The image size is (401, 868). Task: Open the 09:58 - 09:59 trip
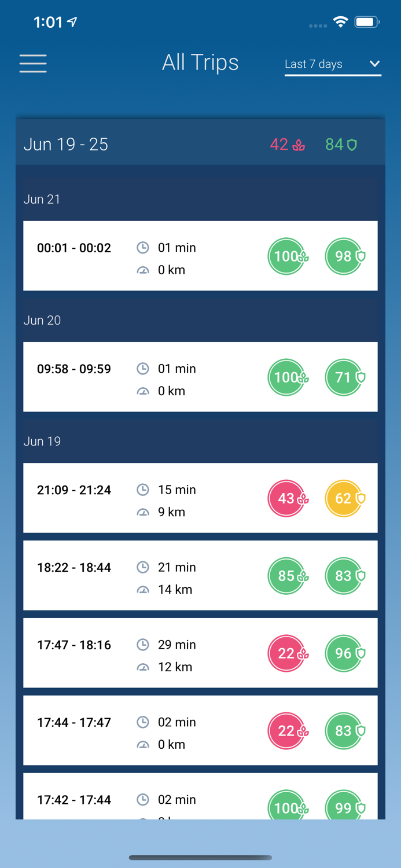pyautogui.click(x=74, y=369)
